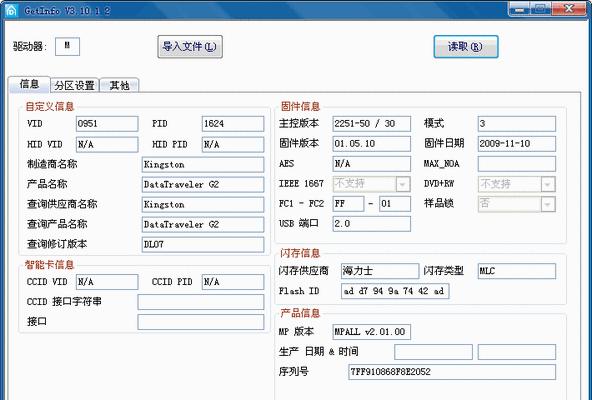Click the 驱动器 drive letter field
The width and height of the screenshot is (592, 400).
[67, 46]
